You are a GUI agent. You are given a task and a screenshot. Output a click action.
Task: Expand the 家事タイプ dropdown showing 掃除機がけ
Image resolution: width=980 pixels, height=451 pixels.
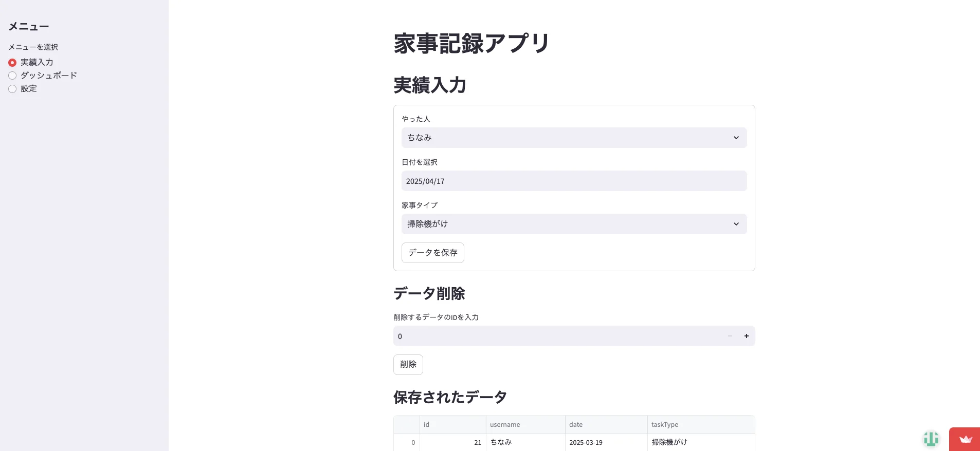566,224
